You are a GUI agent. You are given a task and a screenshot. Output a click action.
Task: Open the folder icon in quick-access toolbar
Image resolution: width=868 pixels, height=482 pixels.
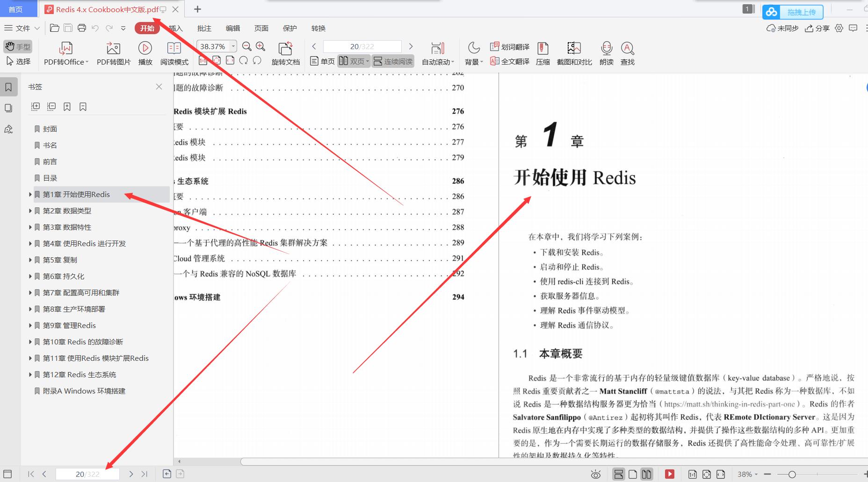54,28
